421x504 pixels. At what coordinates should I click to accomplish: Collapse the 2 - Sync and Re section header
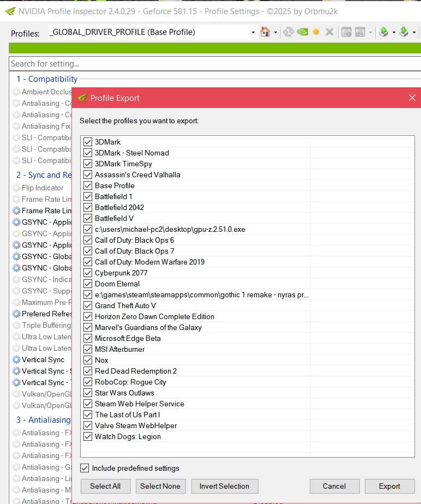44,175
